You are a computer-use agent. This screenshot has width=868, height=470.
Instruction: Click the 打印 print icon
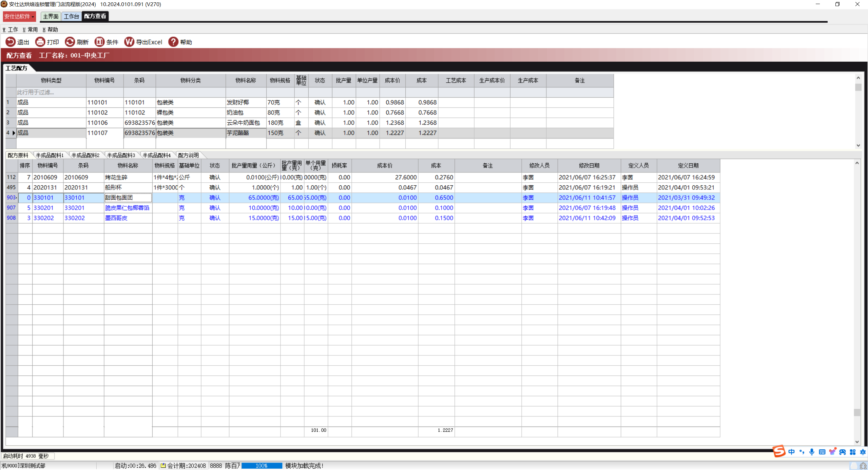tap(40, 42)
